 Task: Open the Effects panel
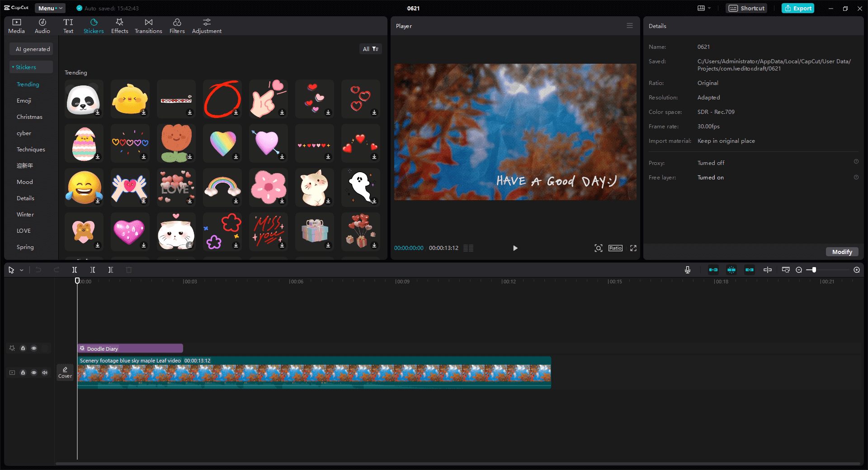(x=119, y=25)
